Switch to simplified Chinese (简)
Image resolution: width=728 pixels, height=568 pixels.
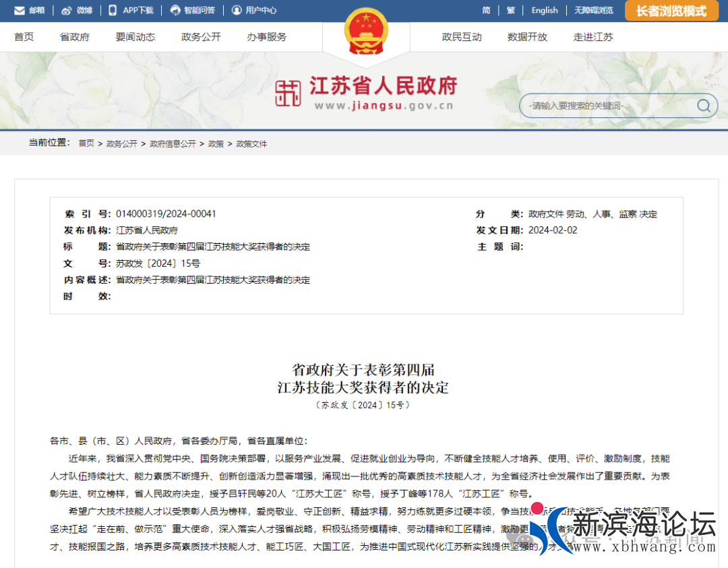pos(486,11)
